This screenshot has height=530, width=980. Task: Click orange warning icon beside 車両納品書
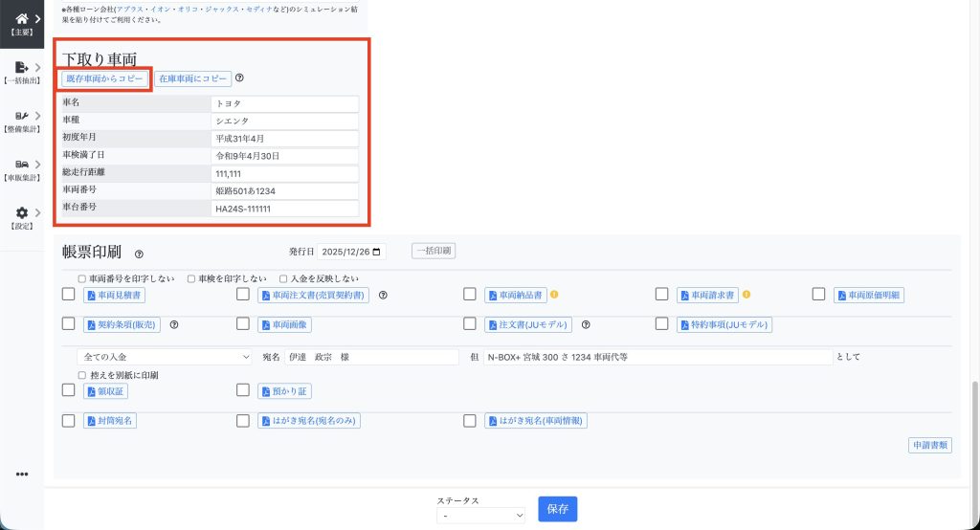(554, 295)
